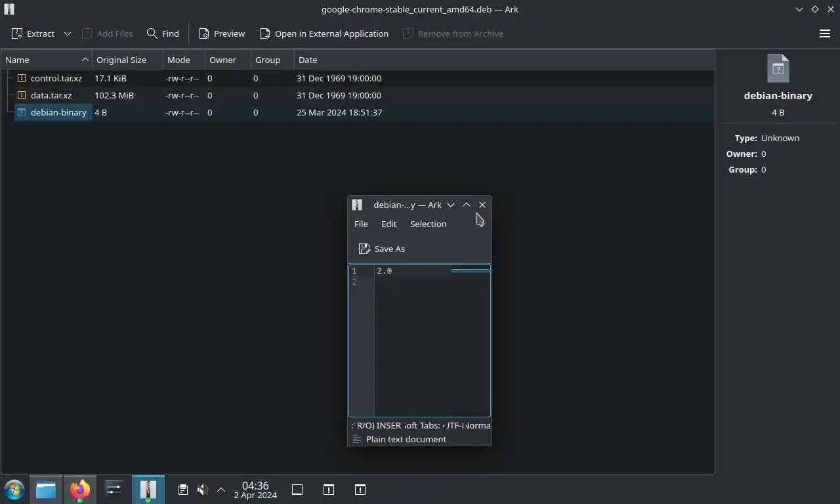
Task: Click the Plain text document label
Action: tap(406, 439)
